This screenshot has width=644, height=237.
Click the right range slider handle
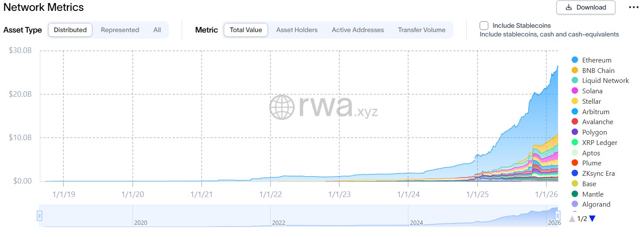coord(558,216)
